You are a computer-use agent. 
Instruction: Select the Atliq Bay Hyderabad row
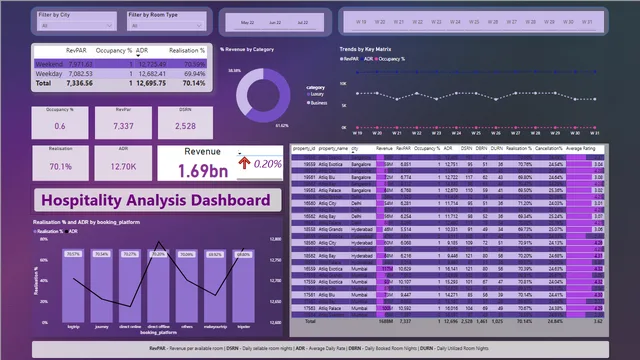pyautogui.click(x=448, y=256)
